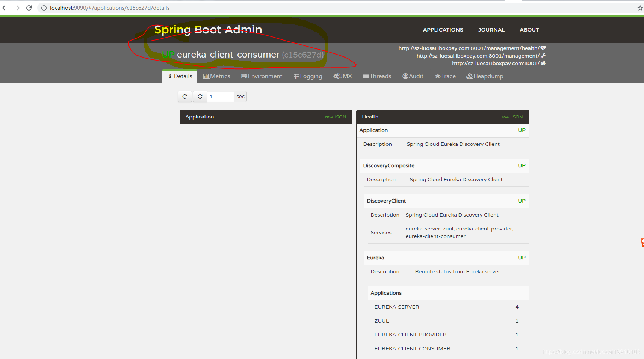Click the Eureka health section label
Viewport: 644px width, 359px height.
coord(375,258)
